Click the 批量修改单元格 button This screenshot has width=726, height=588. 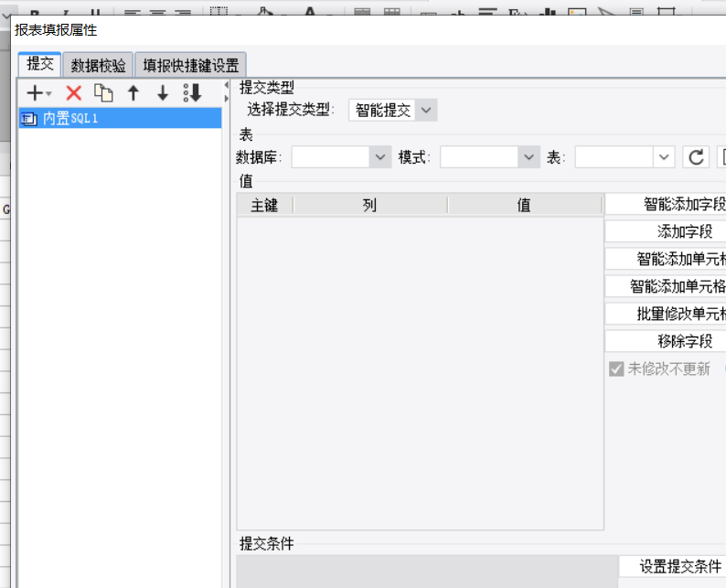666,314
